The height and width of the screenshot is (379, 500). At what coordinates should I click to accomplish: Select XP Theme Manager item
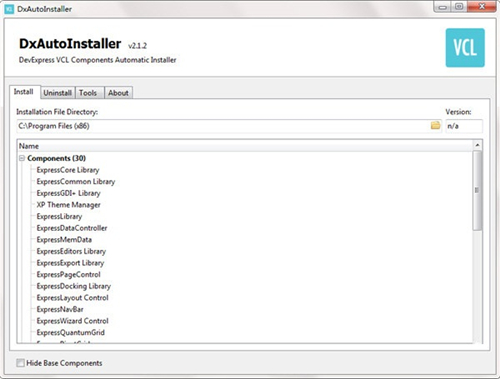(68, 205)
